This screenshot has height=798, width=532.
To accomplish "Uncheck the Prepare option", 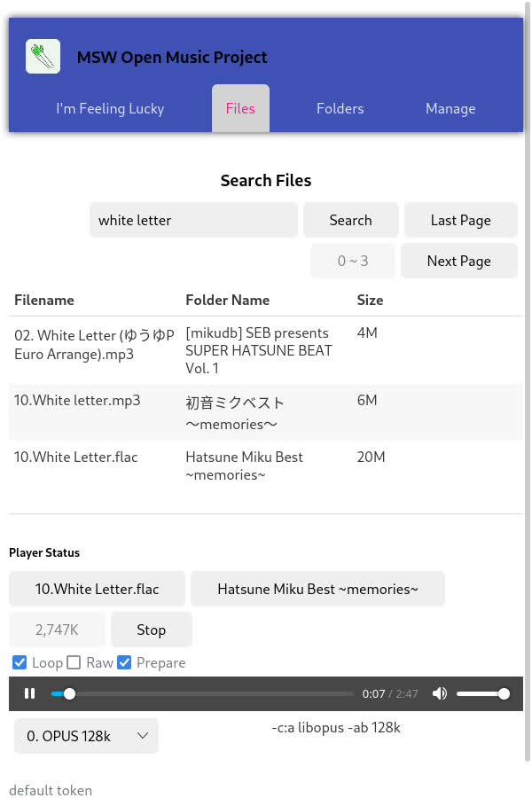I will (124, 662).
